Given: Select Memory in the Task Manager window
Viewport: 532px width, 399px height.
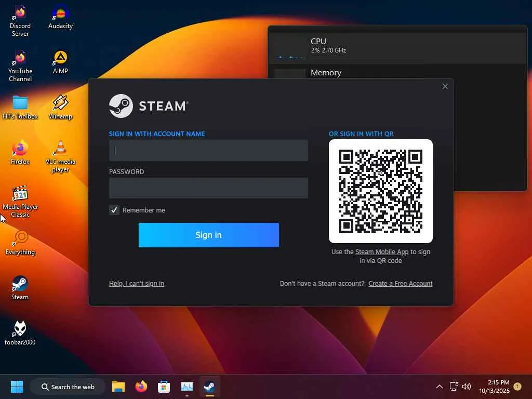Looking at the screenshot, I should coord(397,72).
